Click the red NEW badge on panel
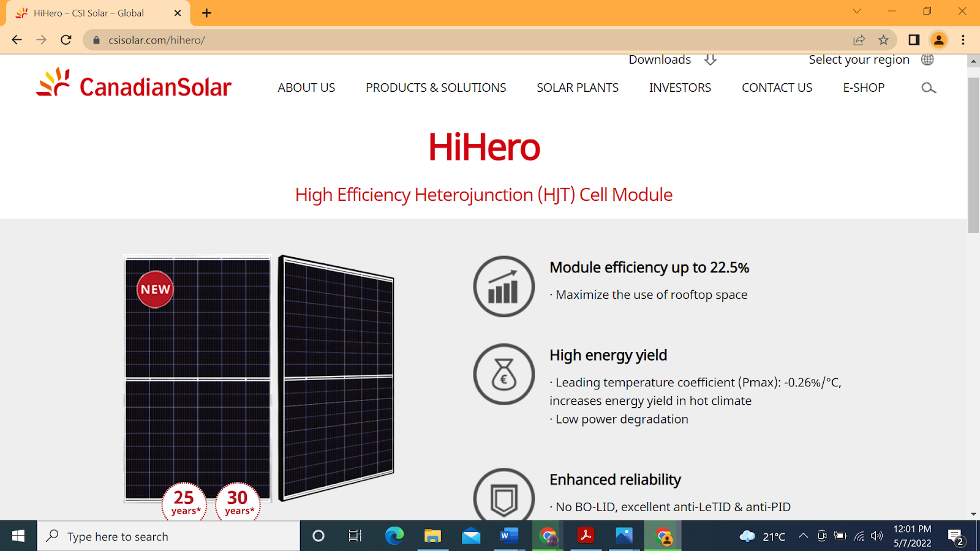The width and height of the screenshot is (980, 551). (155, 289)
